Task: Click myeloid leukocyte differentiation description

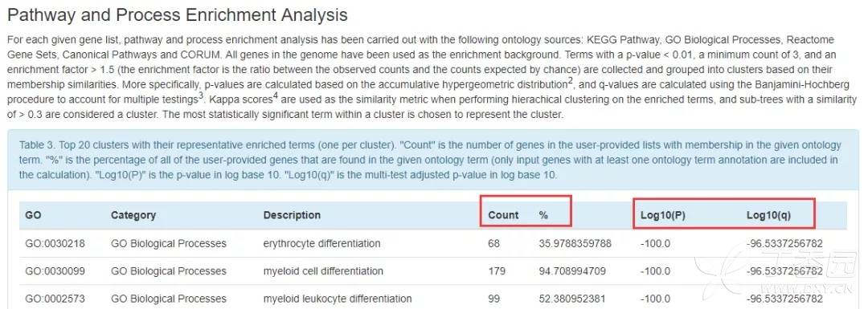Action: [337, 299]
